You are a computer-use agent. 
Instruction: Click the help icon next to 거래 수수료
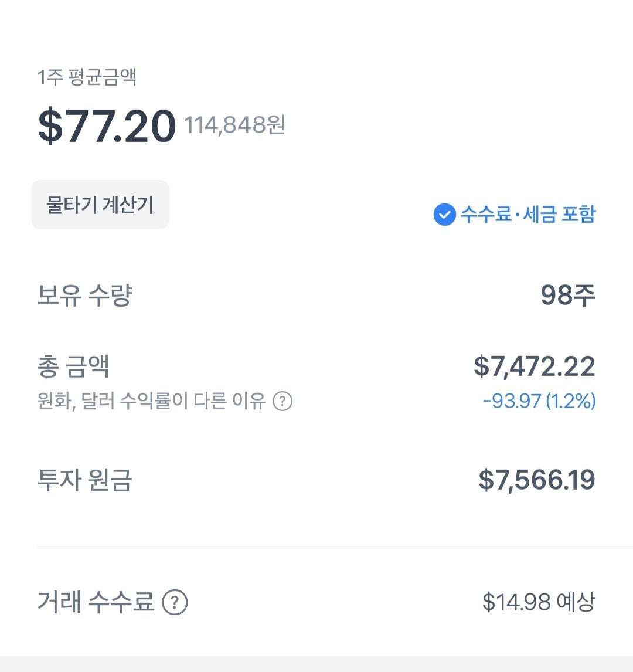pos(175,602)
